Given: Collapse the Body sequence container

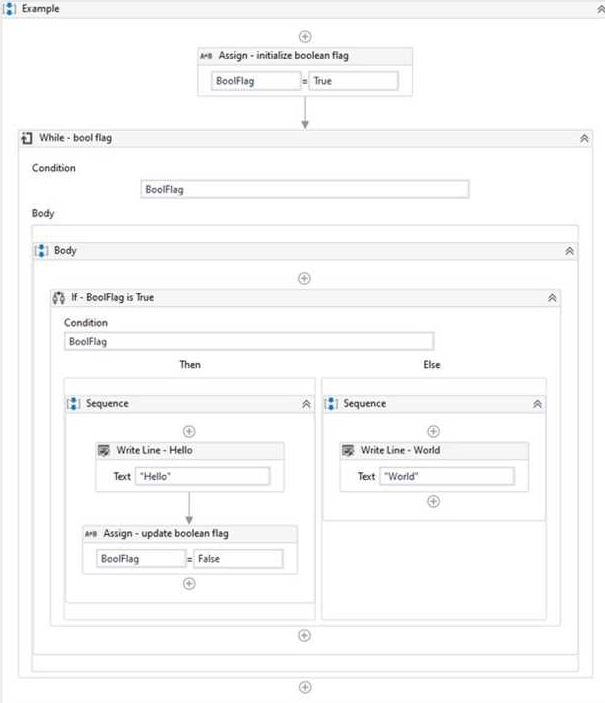Looking at the screenshot, I should pos(570,251).
